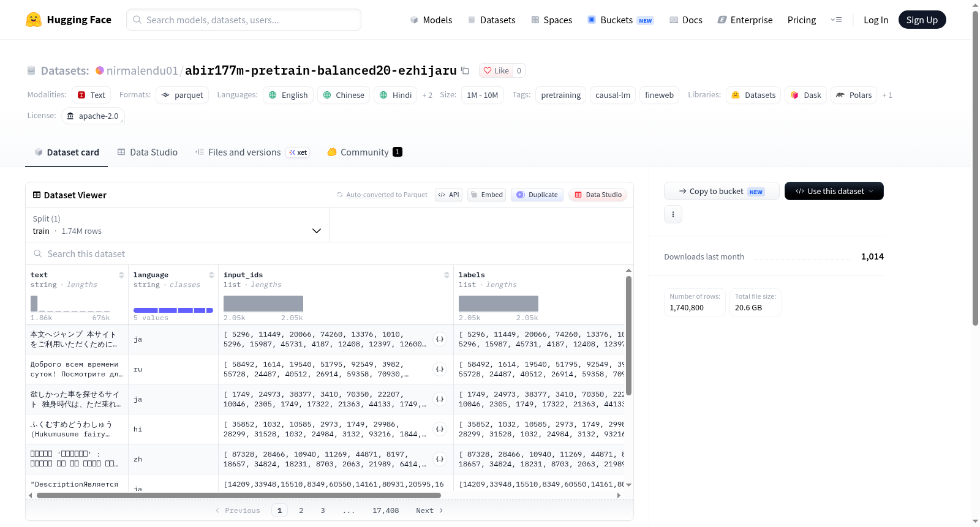Copy dataset name with the copy icon
980x527 pixels.
point(465,70)
